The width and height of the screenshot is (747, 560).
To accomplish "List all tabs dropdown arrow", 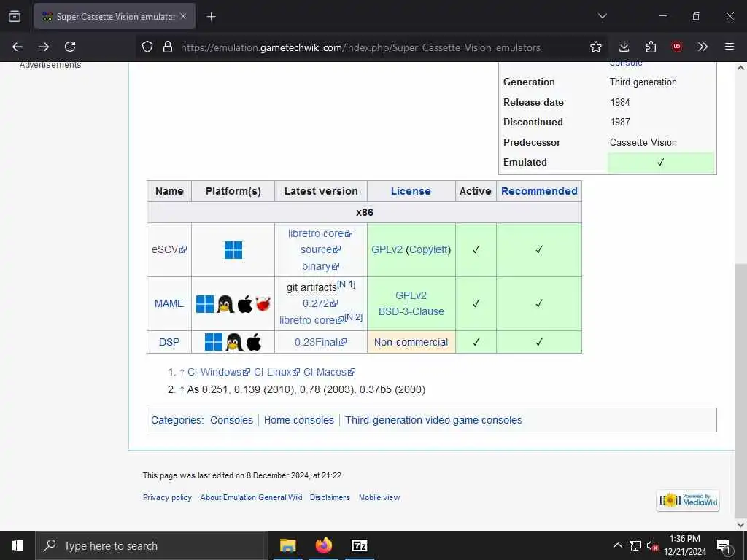I will (602, 16).
